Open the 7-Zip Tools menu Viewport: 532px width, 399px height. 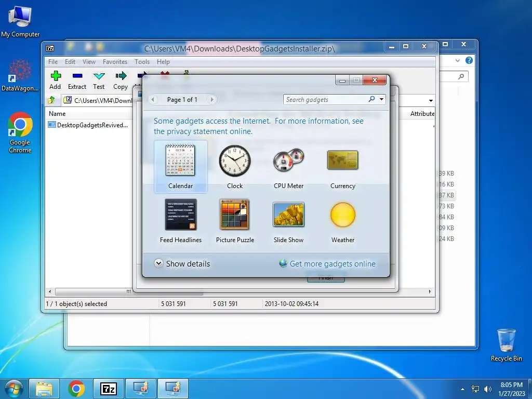142,62
